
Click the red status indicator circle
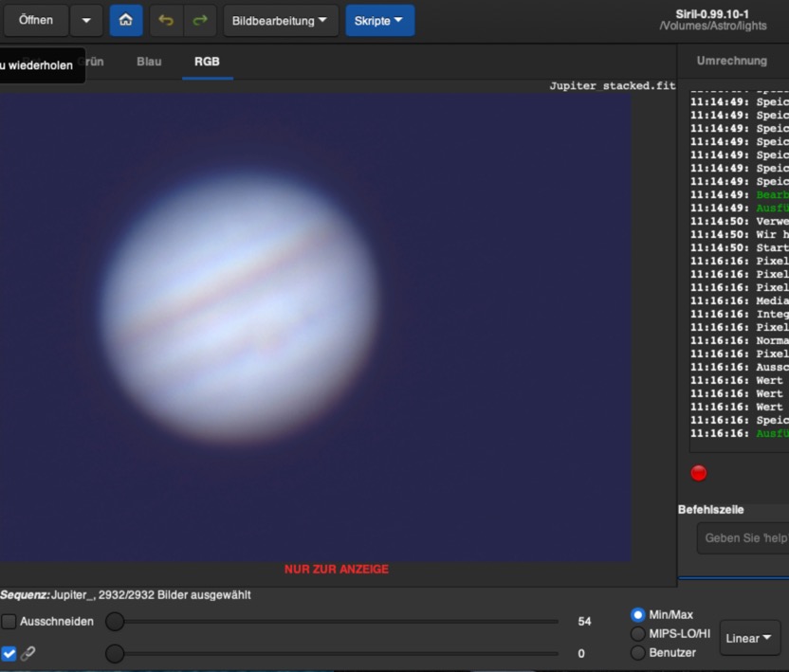coord(699,473)
